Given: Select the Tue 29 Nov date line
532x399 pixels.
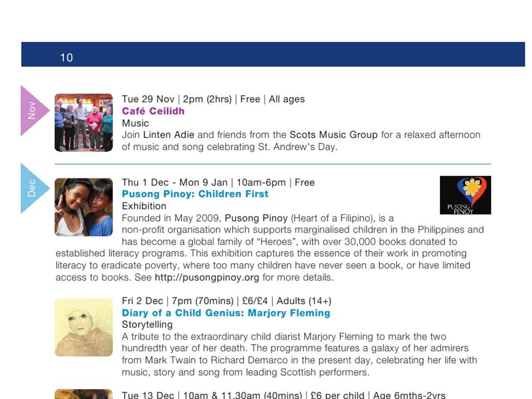Looking at the screenshot, I should [213, 99].
